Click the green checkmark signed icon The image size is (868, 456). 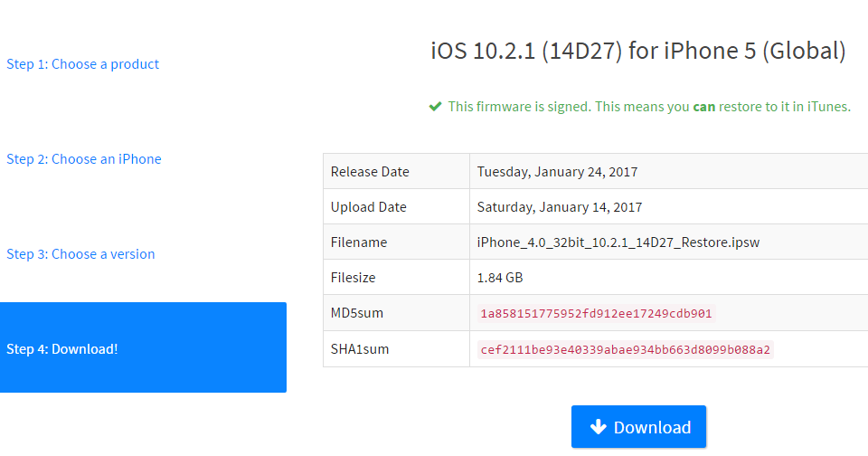coord(435,106)
